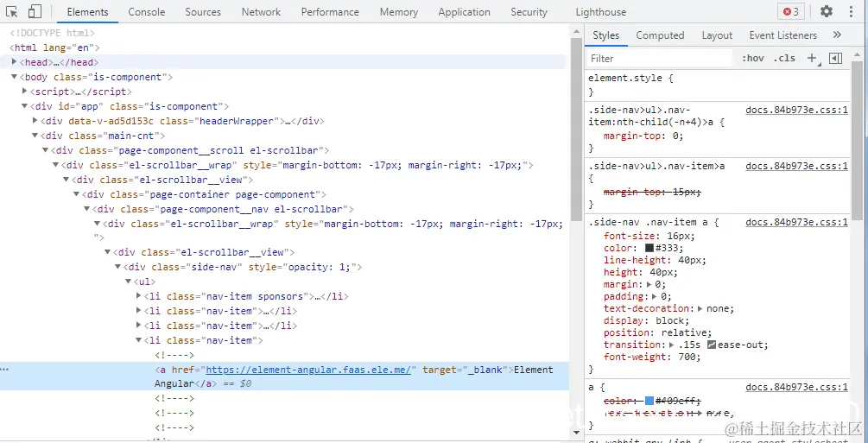The width and height of the screenshot is (868, 443).
Task: Expand the transition shorthand triangle
Action: (x=671, y=345)
